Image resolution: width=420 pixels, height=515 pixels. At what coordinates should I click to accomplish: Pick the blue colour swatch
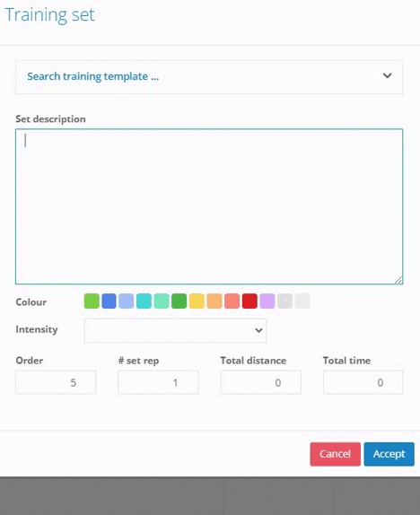click(x=109, y=301)
